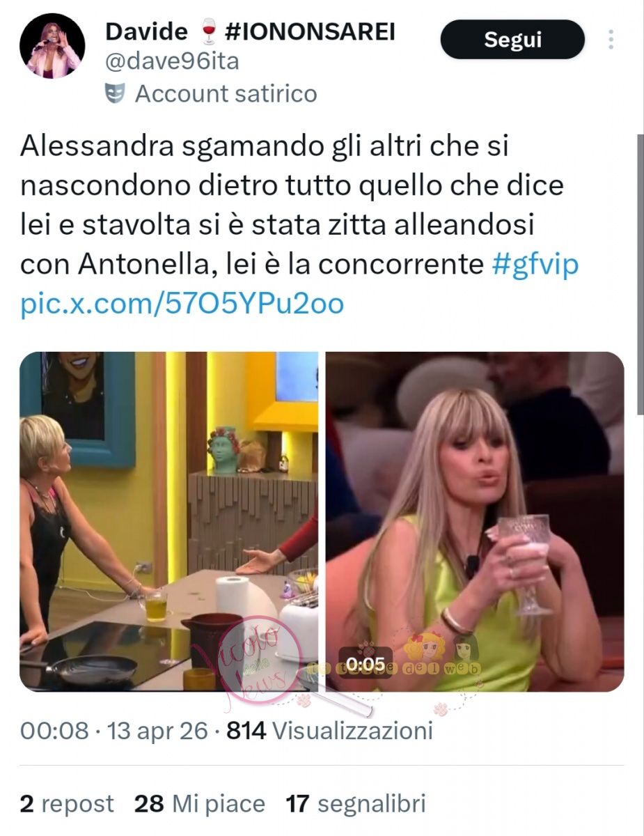Click the Segui follow button

click(x=512, y=39)
